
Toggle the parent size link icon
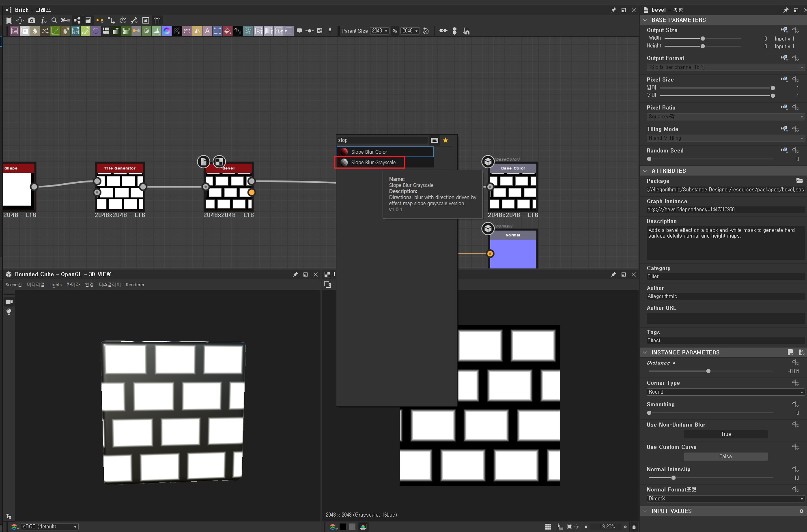click(x=395, y=31)
